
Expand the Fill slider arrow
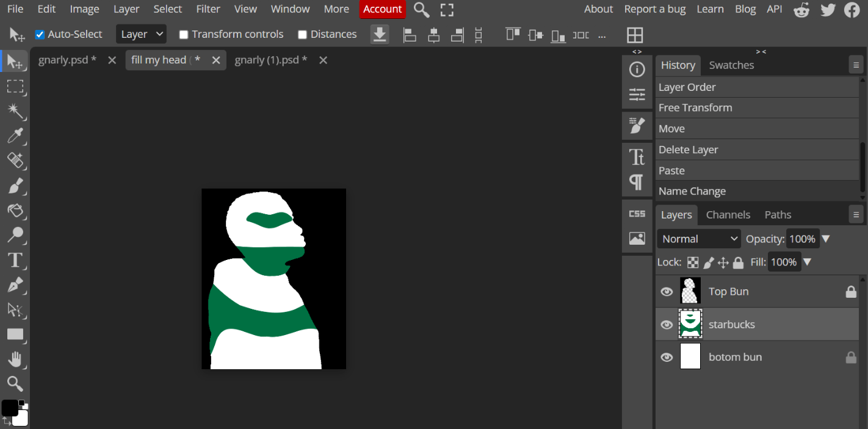[807, 262]
